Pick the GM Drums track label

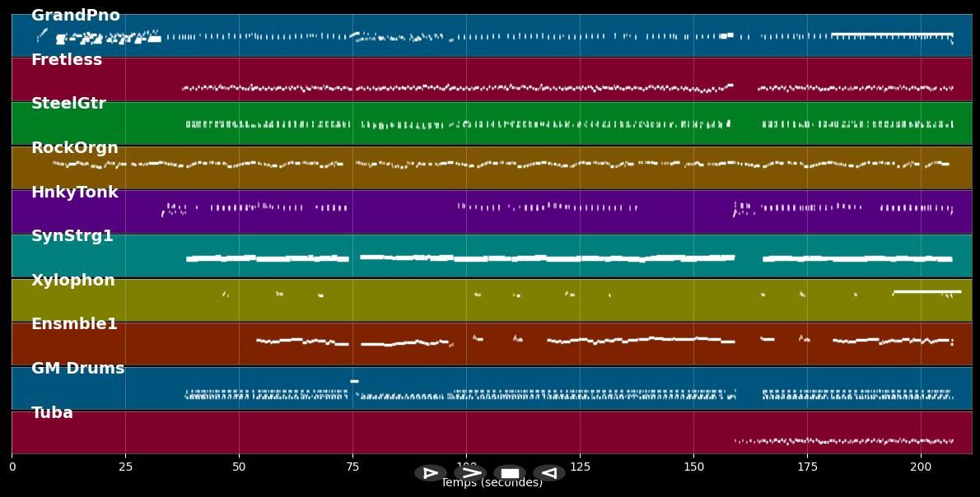(77, 369)
